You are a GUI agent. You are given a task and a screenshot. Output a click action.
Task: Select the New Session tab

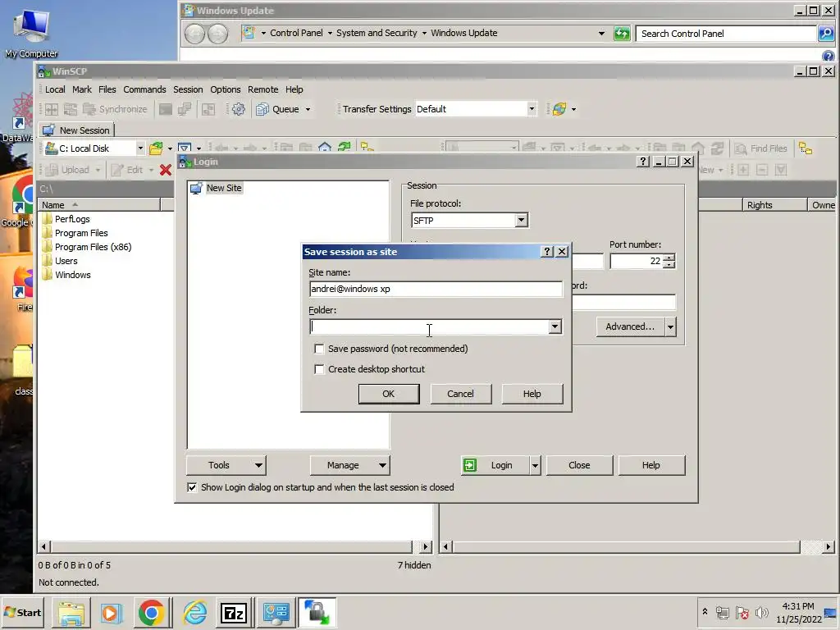point(76,130)
